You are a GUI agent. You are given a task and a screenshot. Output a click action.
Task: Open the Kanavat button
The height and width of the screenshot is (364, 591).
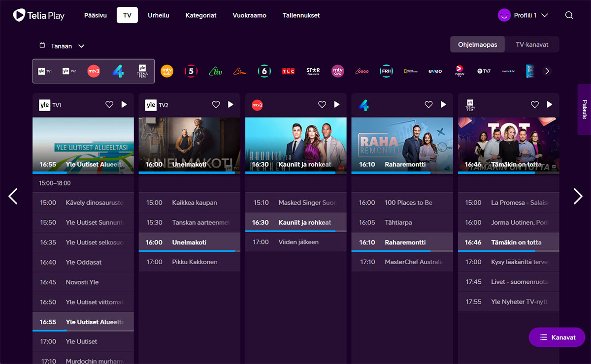[557, 337]
